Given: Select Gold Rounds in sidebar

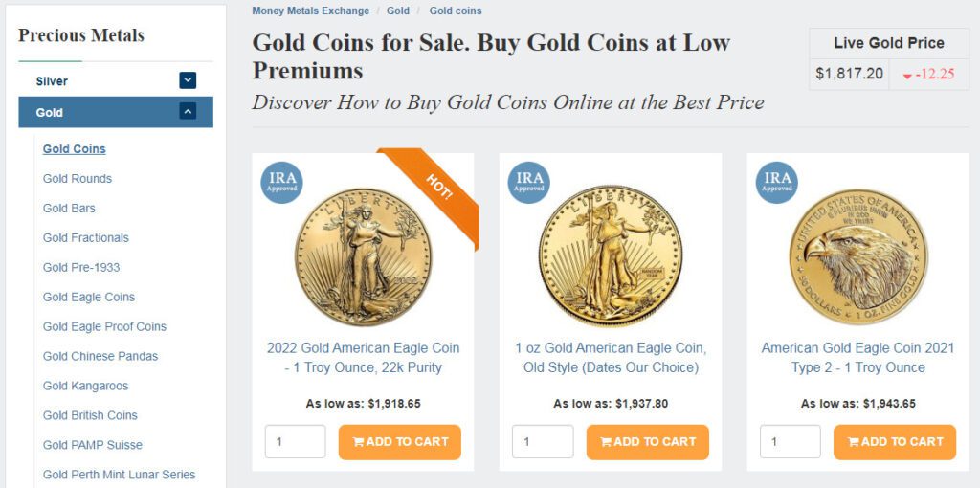Looking at the screenshot, I should coord(78,179).
